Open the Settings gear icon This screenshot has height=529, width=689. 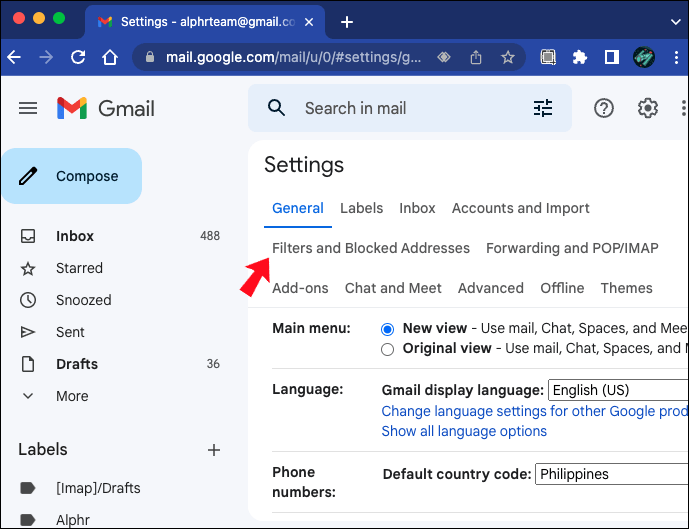(x=648, y=108)
